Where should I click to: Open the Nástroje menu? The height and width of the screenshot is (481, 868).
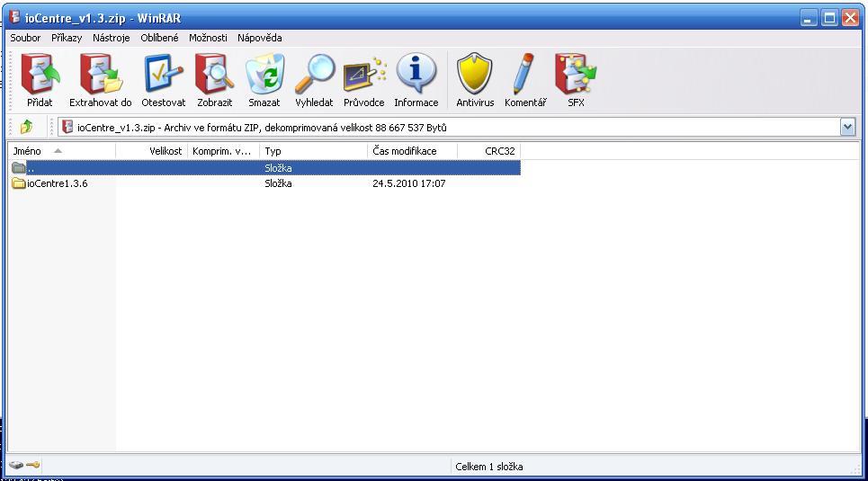(111, 38)
